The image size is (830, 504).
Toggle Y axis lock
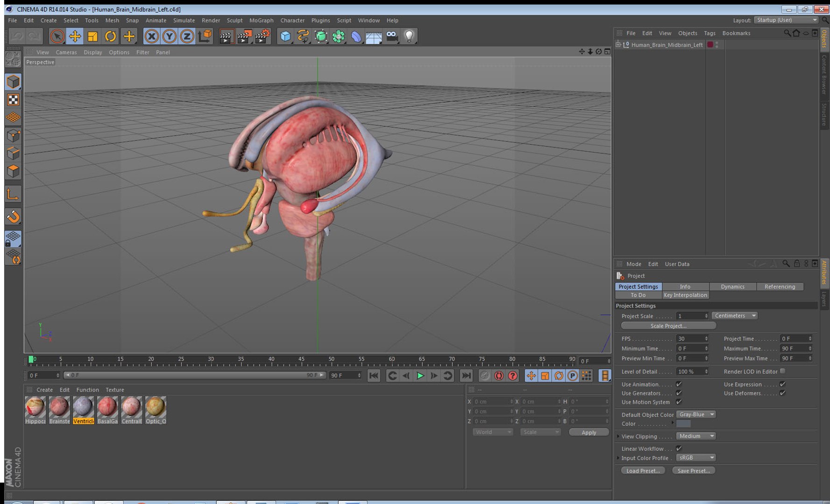click(169, 36)
